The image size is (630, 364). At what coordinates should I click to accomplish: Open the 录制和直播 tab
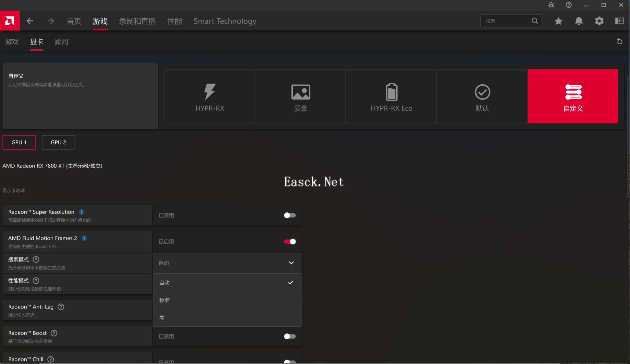pos(137,21)
